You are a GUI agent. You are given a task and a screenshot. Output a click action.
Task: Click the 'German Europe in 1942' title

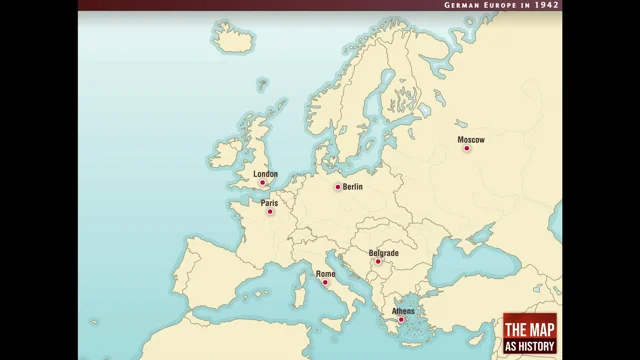(501, 5)
